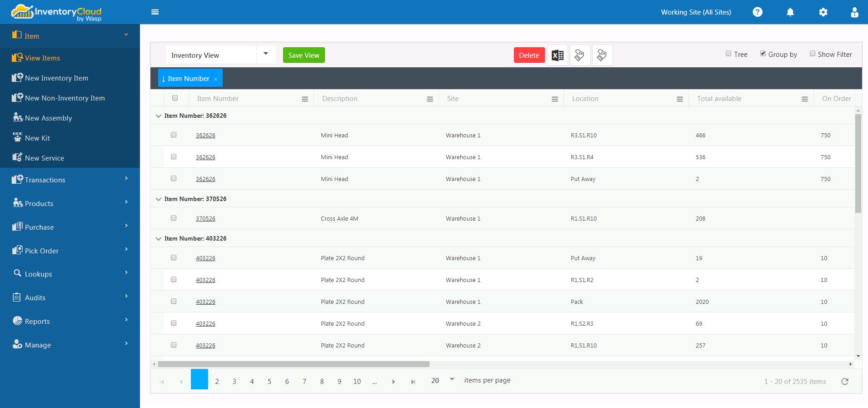The image size is (868, 408).
Task: Open Item Number column menu icon
Action: click(305, 99)
